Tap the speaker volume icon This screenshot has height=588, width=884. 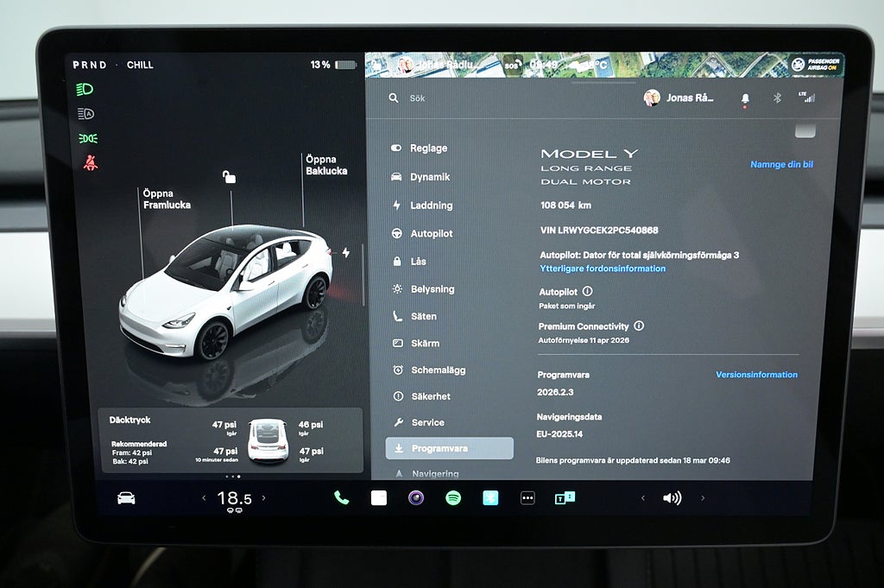coord(671,497)
